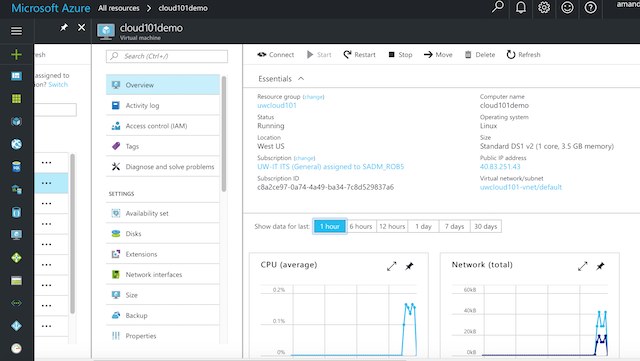Restart the virtual machine
The width and height of the screenshot is (640, 361).
pos(359,55)
